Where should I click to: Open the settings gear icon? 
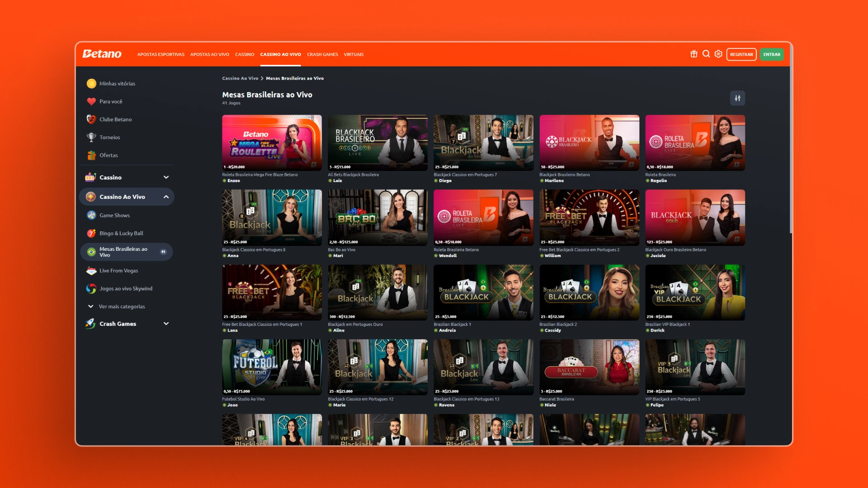718,54
